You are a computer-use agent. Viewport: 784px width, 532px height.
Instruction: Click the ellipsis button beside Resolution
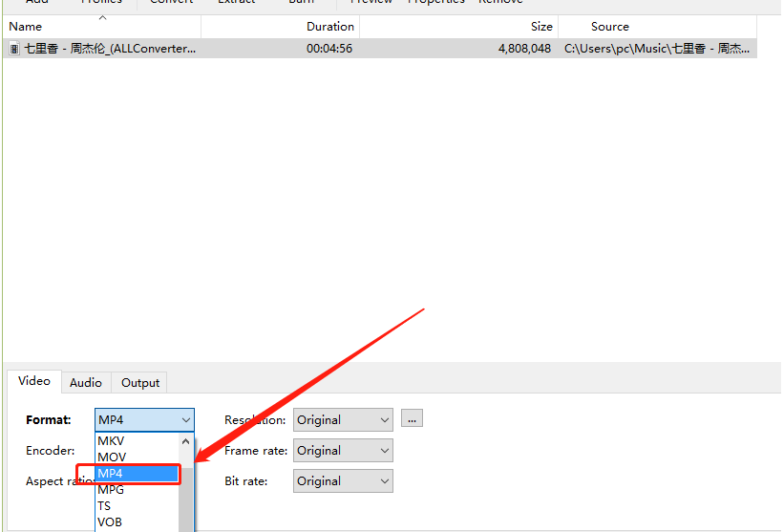coord(412,418)
